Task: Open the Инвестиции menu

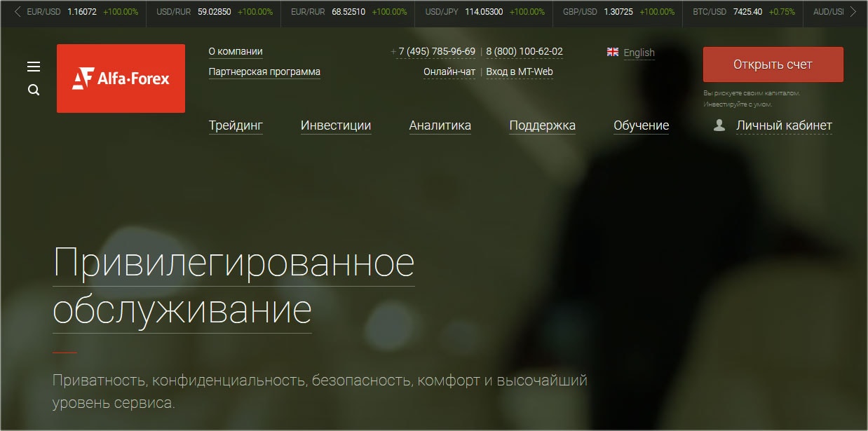Action: pos(335,125)
